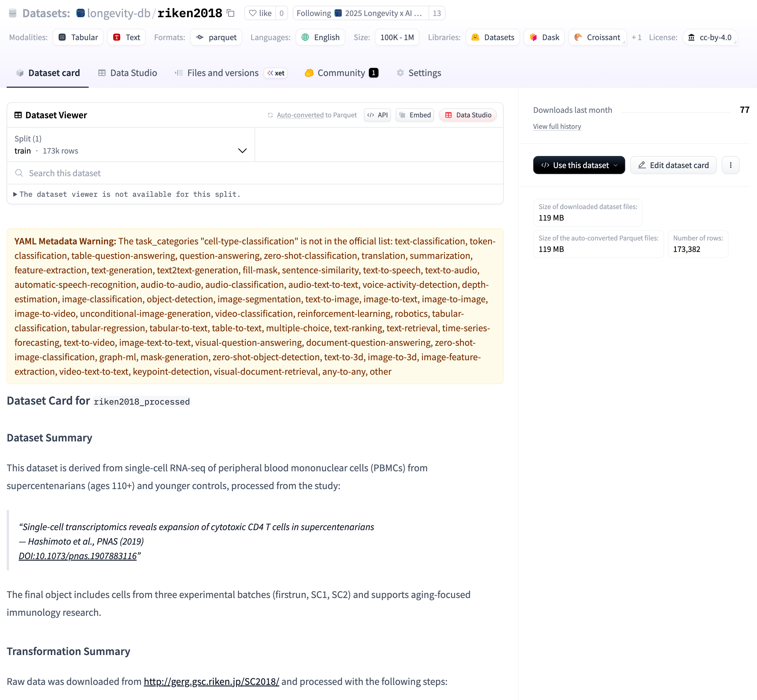Image resolution: width=757 pixels, height=700 pixels.
Task: Open the three-dot more options menu
Action: coord(730,165)
